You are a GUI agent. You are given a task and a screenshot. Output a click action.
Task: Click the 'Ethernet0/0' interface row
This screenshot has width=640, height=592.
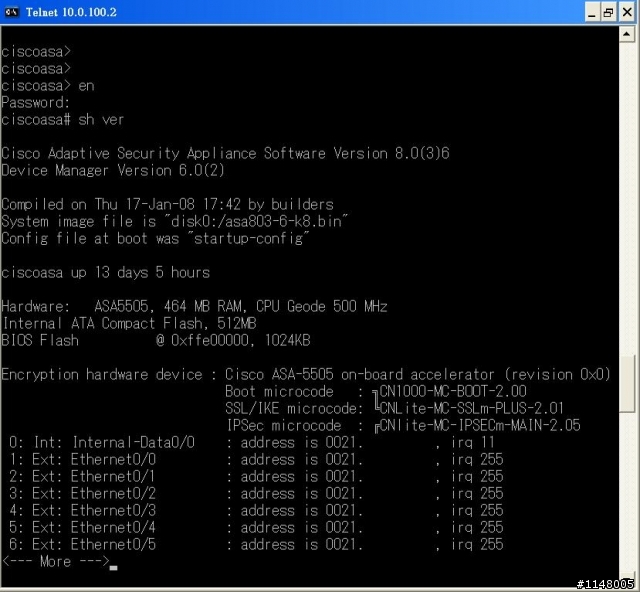pos(256,460)
